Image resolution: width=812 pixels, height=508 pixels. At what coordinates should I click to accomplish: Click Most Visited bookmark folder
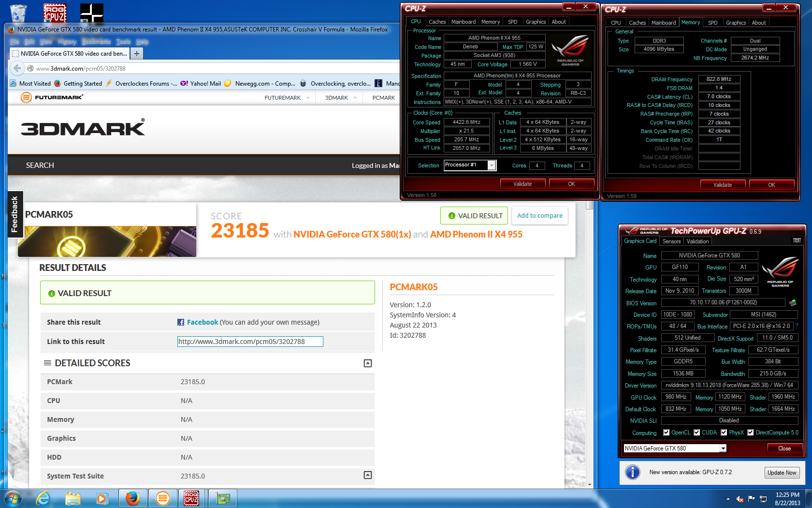click(30, 83)
